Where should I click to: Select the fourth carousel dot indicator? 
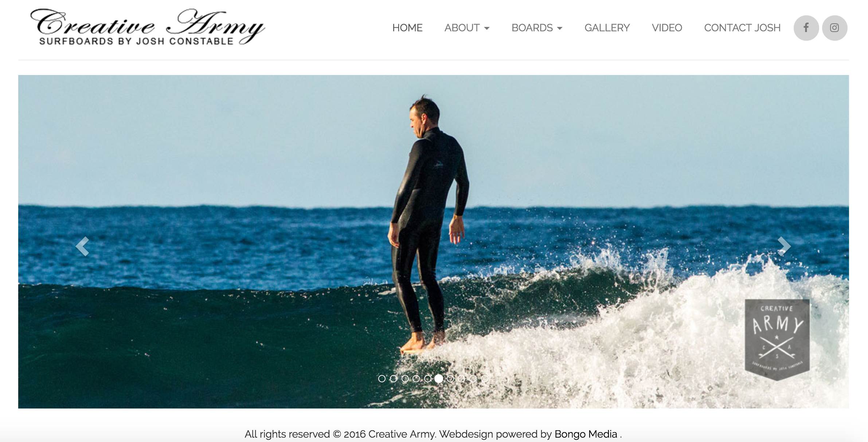point(416,379)
